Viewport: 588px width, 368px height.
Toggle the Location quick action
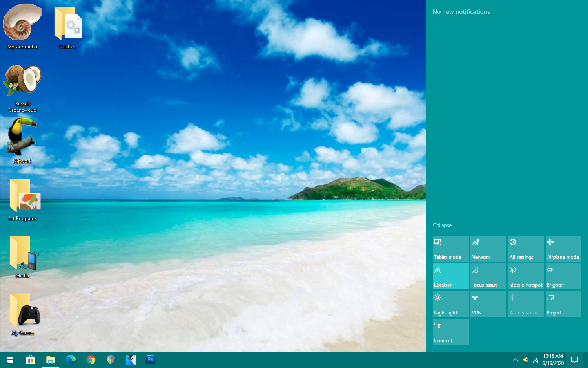(x=450, y=276)
